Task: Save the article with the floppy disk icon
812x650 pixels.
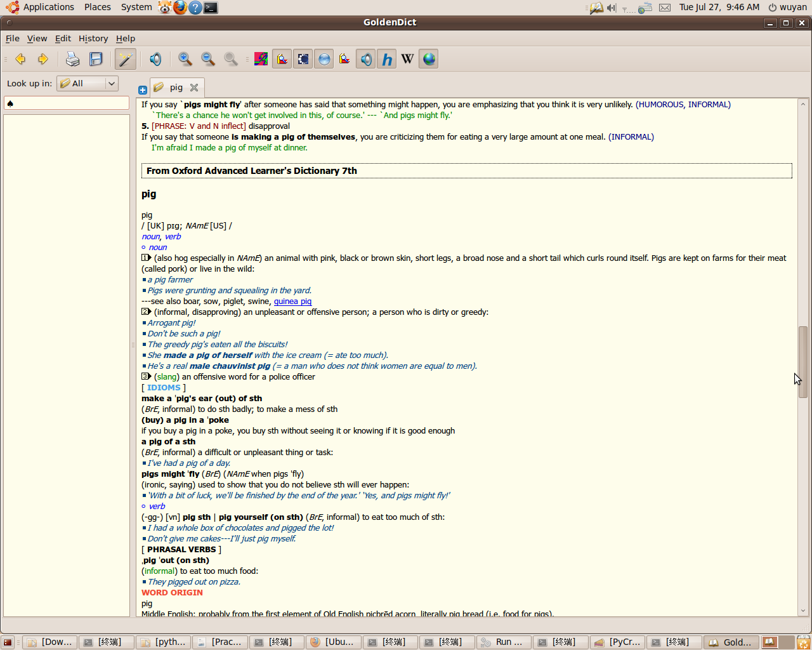Action: pos(96,59)
